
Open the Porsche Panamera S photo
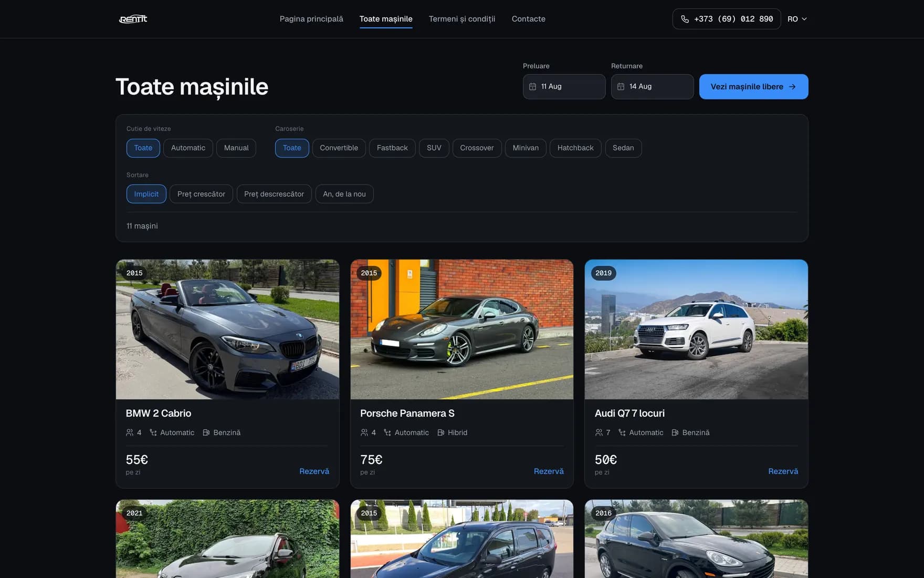[x=462, y=329]
